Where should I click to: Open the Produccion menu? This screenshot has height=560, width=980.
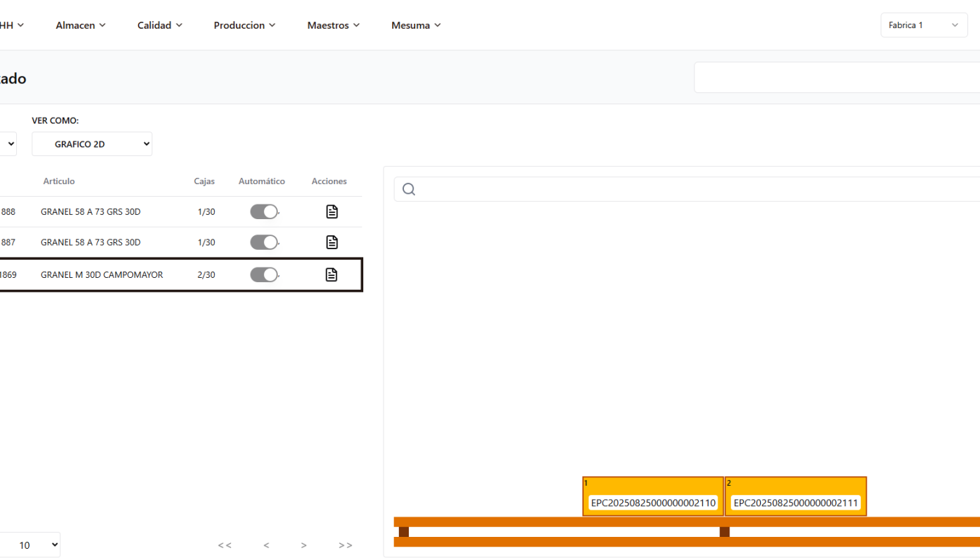[244, 25]
